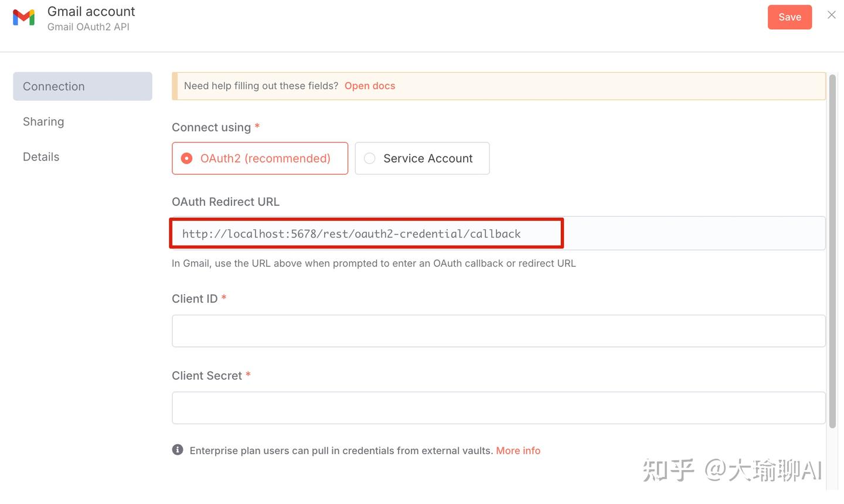Click the Client ID input field

click(x=498, y=330)
